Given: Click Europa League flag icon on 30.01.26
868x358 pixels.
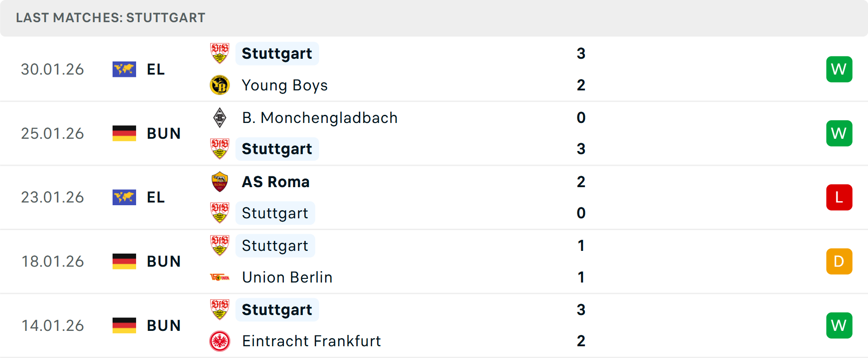Looking at the screenshot, I should pyautogui.click(x=124, y=69).
